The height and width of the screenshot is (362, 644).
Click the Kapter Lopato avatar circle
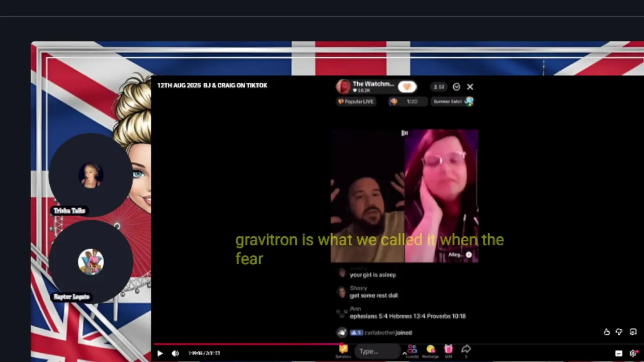91,261
